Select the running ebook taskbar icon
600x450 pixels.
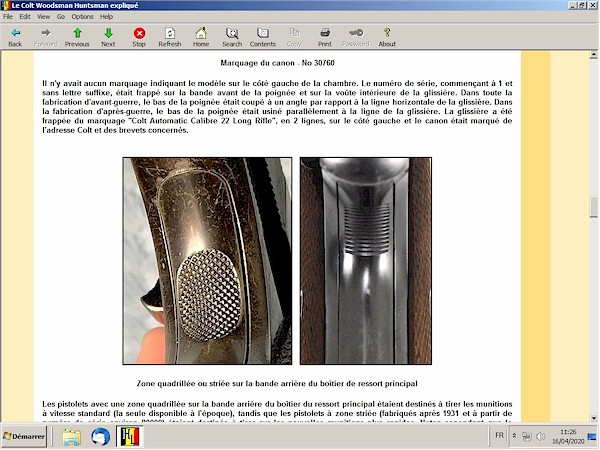[x=130, y=437]
